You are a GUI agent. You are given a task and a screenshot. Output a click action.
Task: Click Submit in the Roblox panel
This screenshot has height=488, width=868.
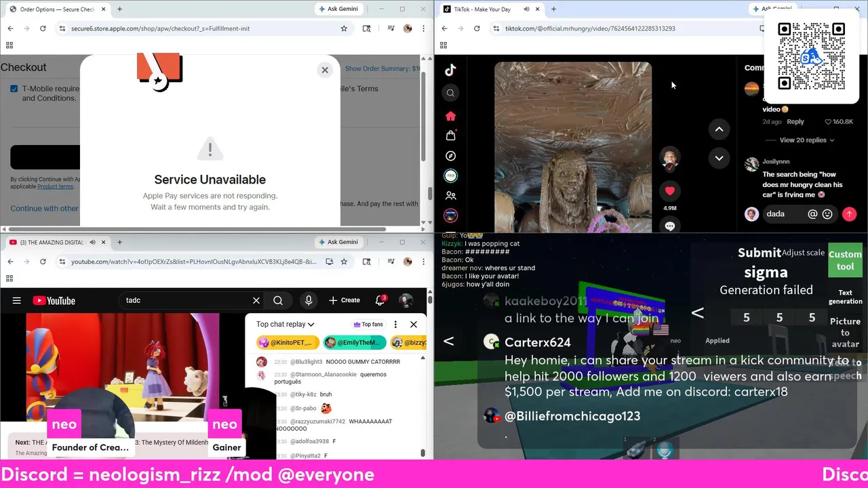(x=759, y=253)
